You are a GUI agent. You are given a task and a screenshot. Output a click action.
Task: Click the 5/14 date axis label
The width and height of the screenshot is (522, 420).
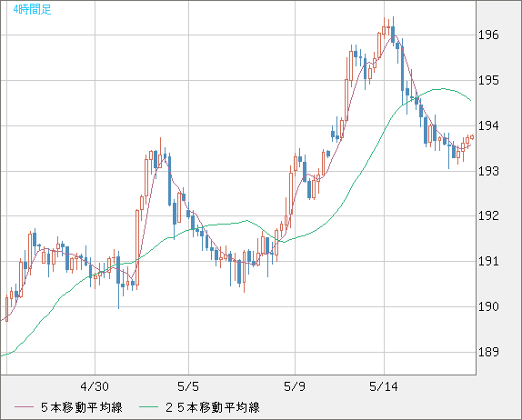[384, 386]
